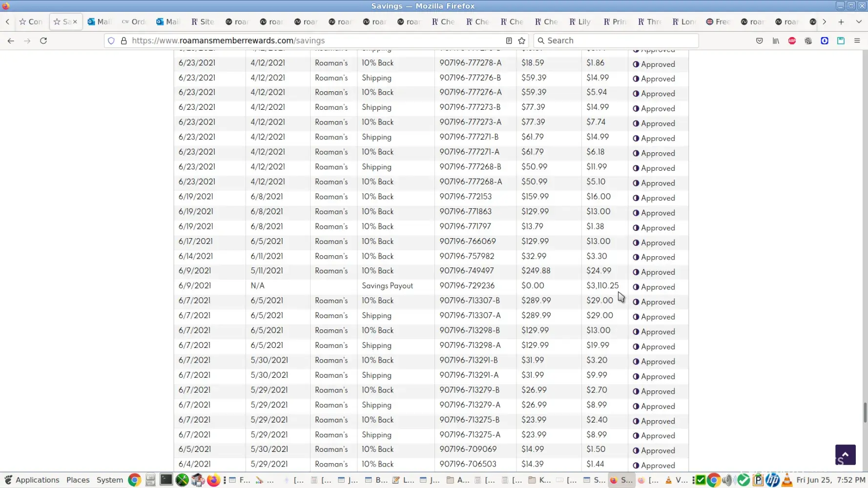Screen dimensions: 868x488
Task: Open Firefox library sidebar icon
Action: [x=776, y=41]
